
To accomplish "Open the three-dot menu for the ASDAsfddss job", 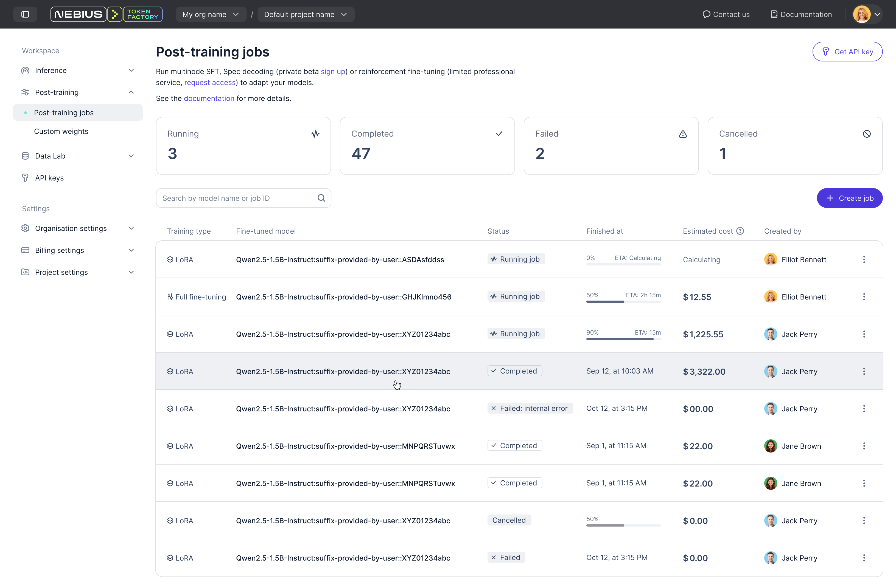I will point(864,259).
